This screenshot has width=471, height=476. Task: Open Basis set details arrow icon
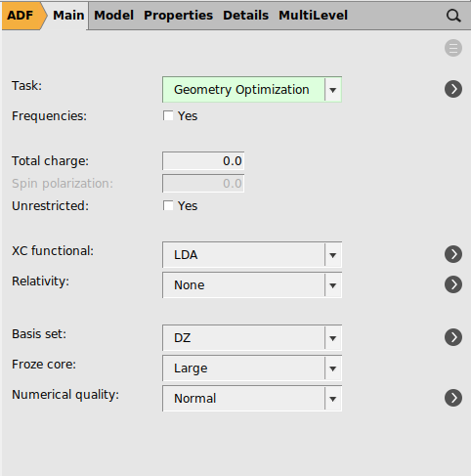[453, 337]
